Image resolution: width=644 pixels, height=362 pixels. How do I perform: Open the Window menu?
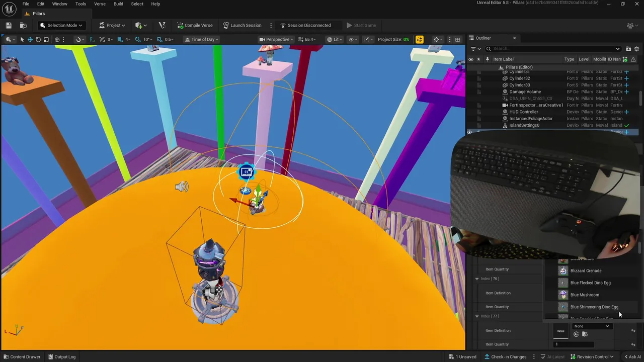click(x=59, y=4)
